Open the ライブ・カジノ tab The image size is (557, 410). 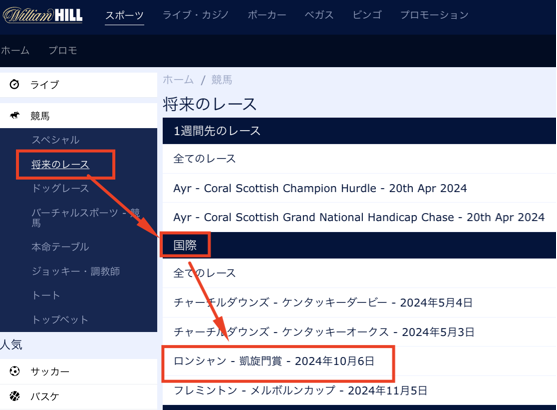click(x=195, y=15)
